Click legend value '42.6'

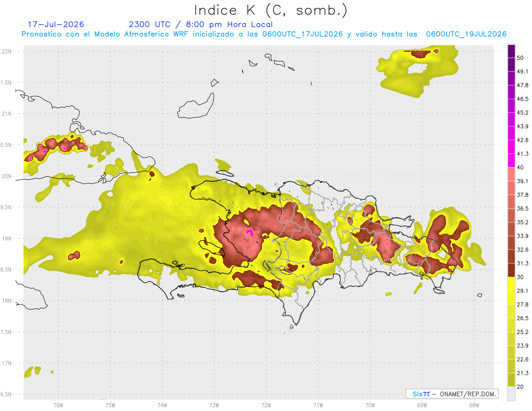(x=523, y=140)
